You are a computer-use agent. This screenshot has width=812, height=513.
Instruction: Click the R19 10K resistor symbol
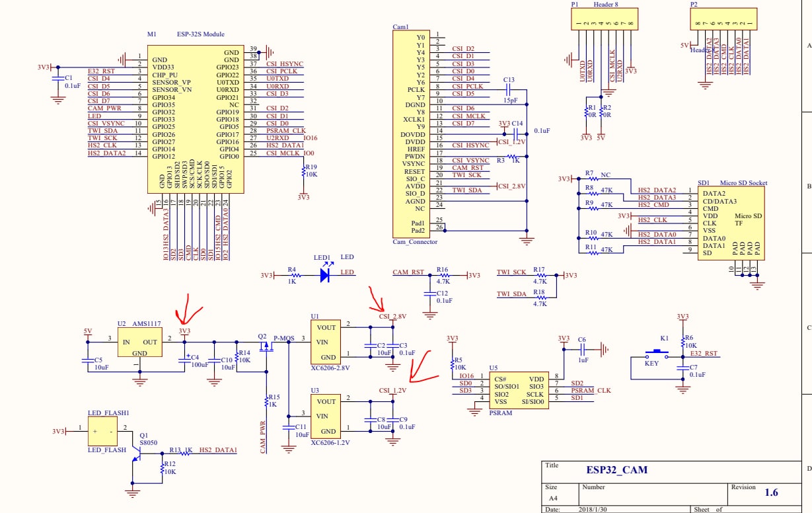(303, 171)
